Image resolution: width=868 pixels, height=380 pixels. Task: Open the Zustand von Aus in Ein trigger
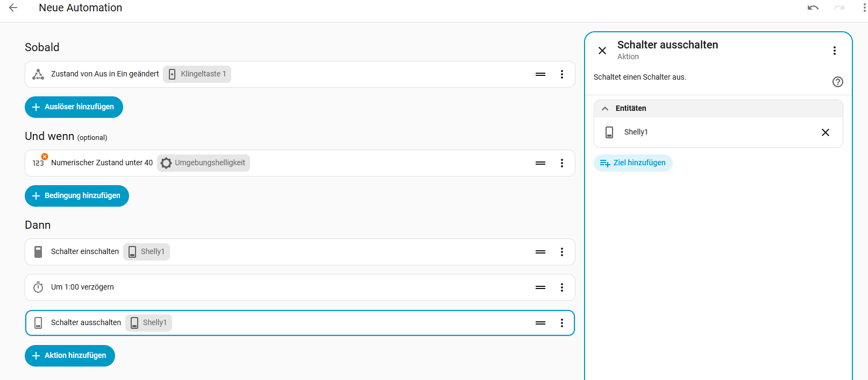[x=300, y=74]
